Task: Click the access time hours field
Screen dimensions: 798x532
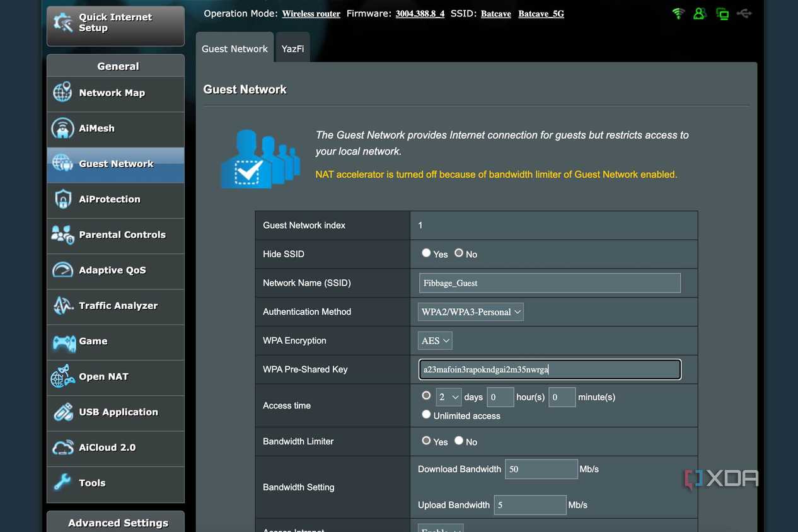Action: 500,397
